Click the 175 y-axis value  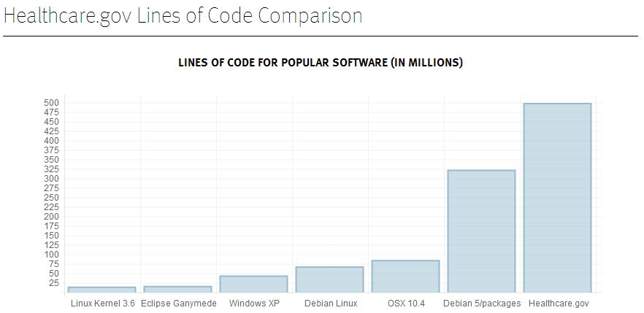coord(52,226)
